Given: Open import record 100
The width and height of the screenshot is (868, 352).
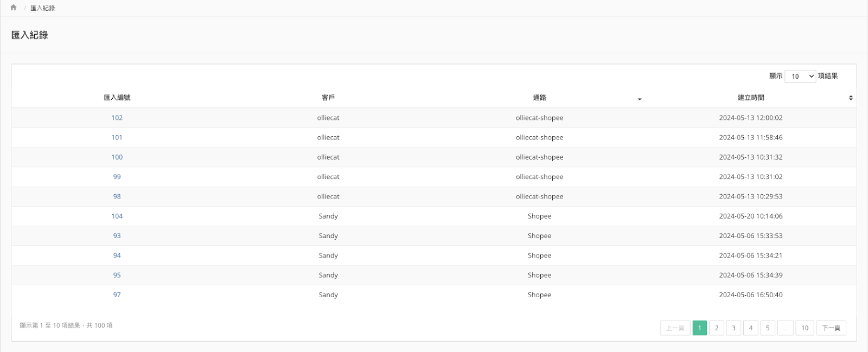Looking at the screenshot, I should coord(117,157).
